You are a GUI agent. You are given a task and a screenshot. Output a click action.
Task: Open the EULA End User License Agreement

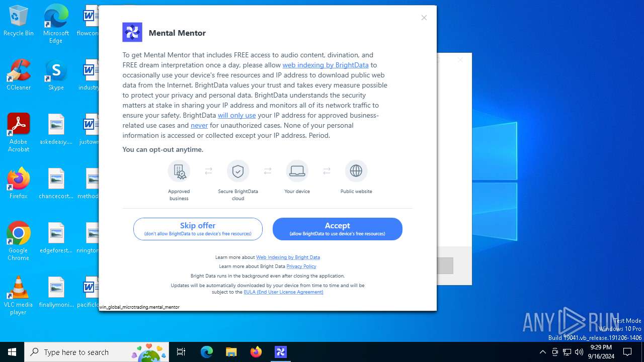283,292
